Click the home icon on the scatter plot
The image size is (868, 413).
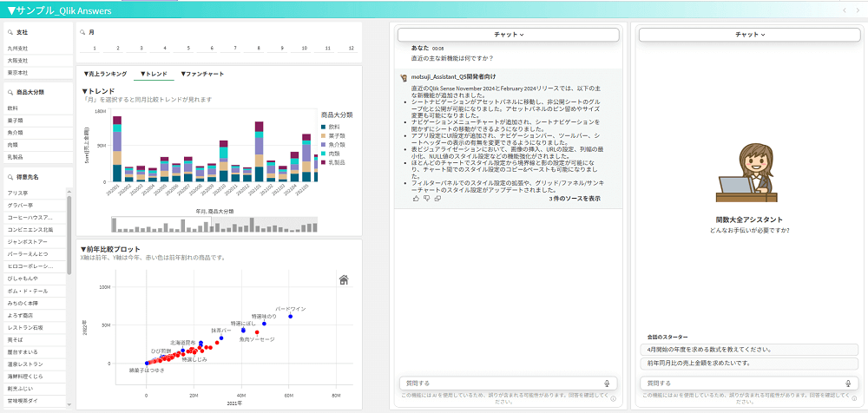click(x=344, y=279)
